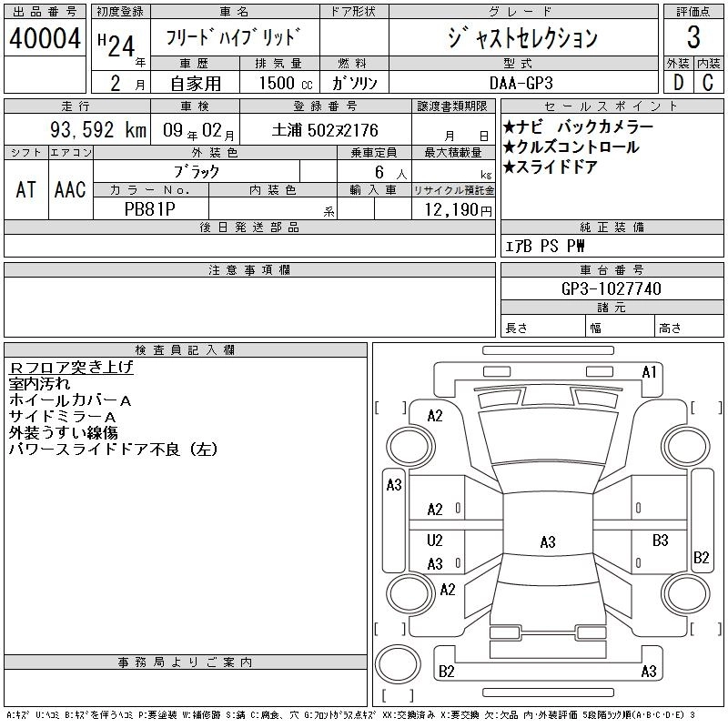Click the 純正装備 header
Screen dimensions: 728x728
point(612,227)
